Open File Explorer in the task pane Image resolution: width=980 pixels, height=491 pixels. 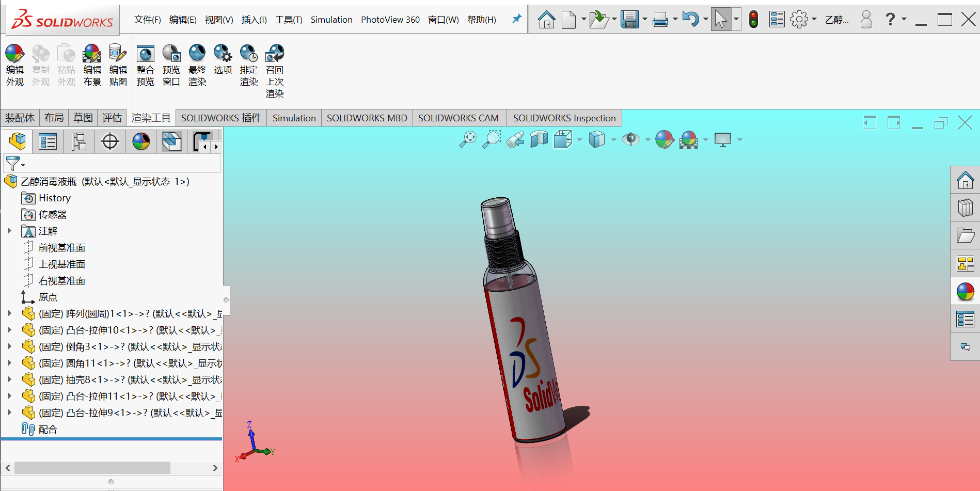coord(965,236)
